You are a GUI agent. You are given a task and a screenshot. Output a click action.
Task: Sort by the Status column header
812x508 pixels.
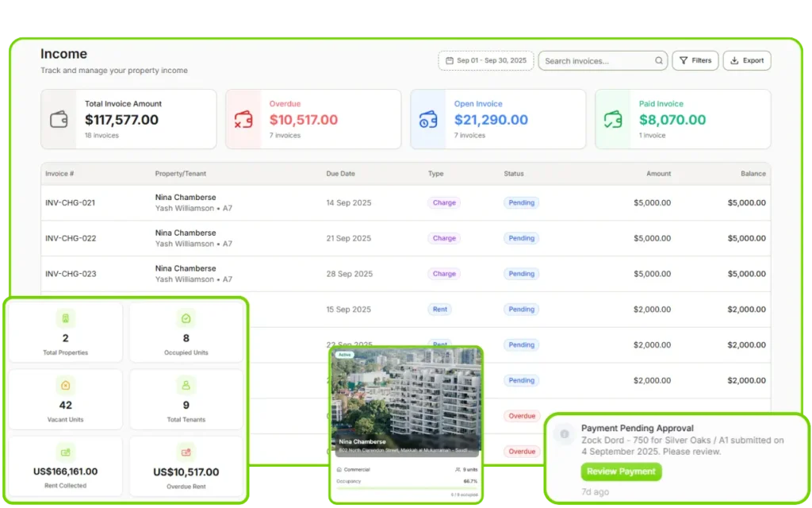pyautogui.click(x=513, y=174)
